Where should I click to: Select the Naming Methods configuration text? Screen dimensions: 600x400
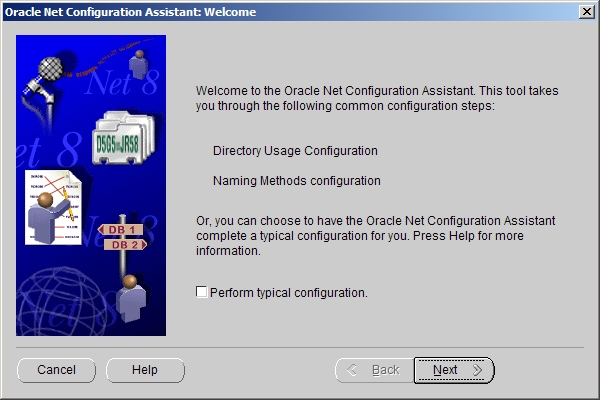click(x=297, y=181)
